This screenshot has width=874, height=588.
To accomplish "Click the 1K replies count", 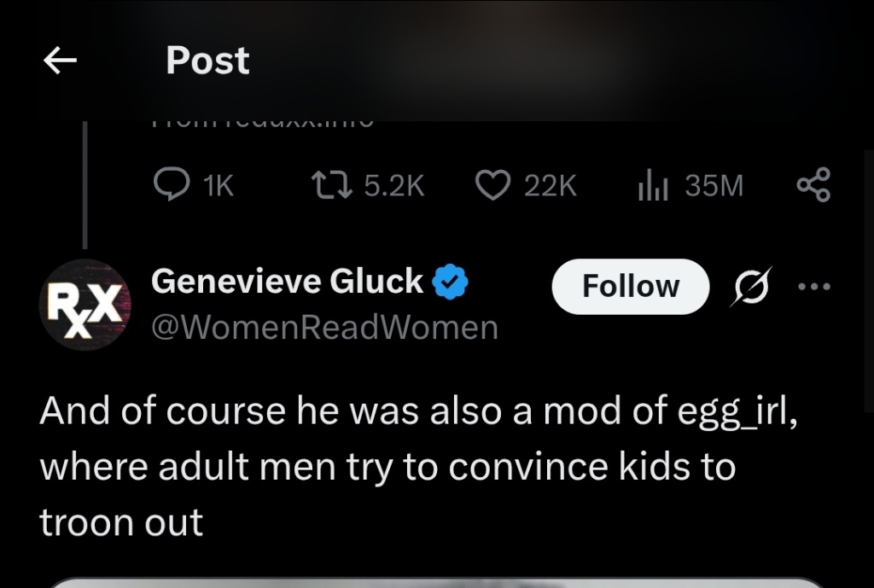I will point(219,185).
